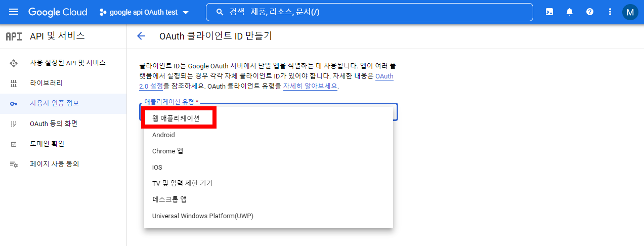Select iOS application type
The image size is (644, 246).
pos(269,167)
